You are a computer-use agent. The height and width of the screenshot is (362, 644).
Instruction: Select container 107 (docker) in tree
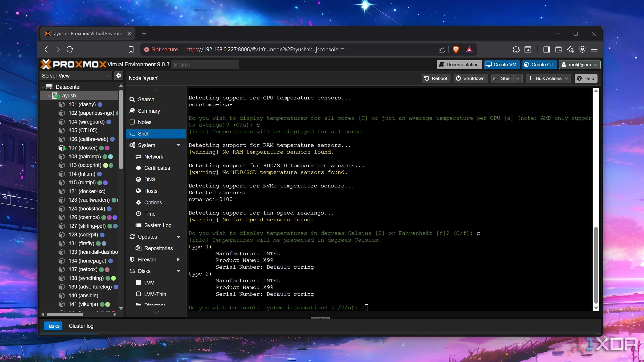pos(83,148)
